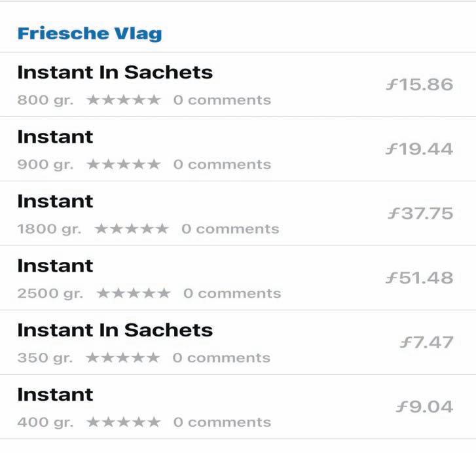Click the star rating for the 900 gr. product
Viewport: 476px width, 453px height.
tap(124, 164)
